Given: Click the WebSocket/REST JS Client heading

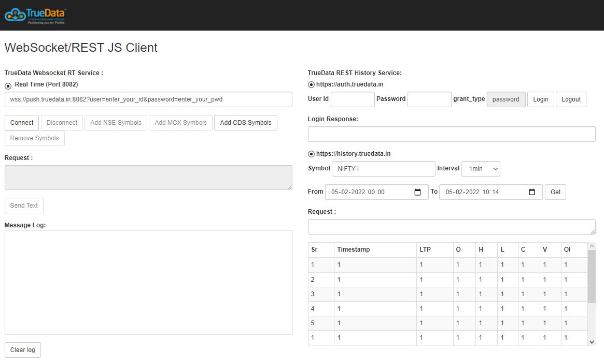Looking at the screenshot, I should click(x=81, y=47).
